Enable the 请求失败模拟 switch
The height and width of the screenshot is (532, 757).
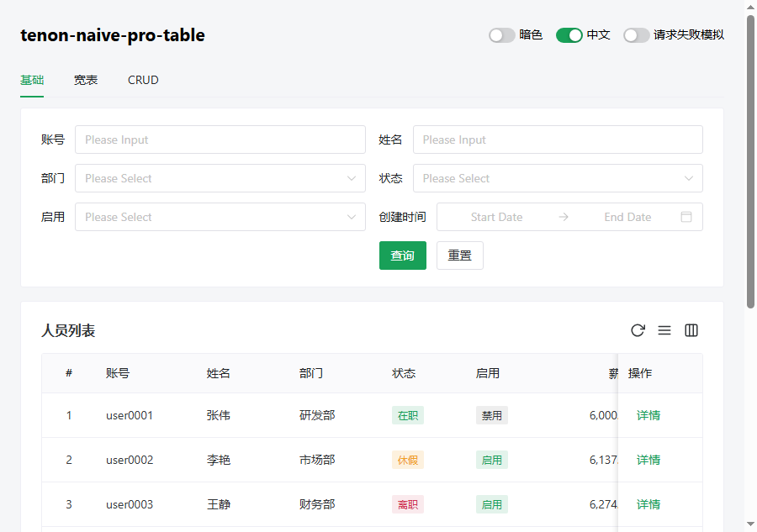pos(637,35)
